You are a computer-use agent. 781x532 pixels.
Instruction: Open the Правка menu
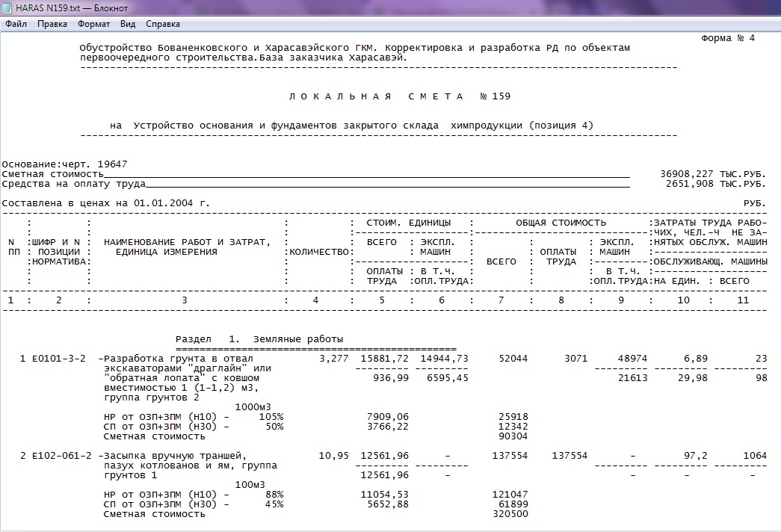click(52, 24)
